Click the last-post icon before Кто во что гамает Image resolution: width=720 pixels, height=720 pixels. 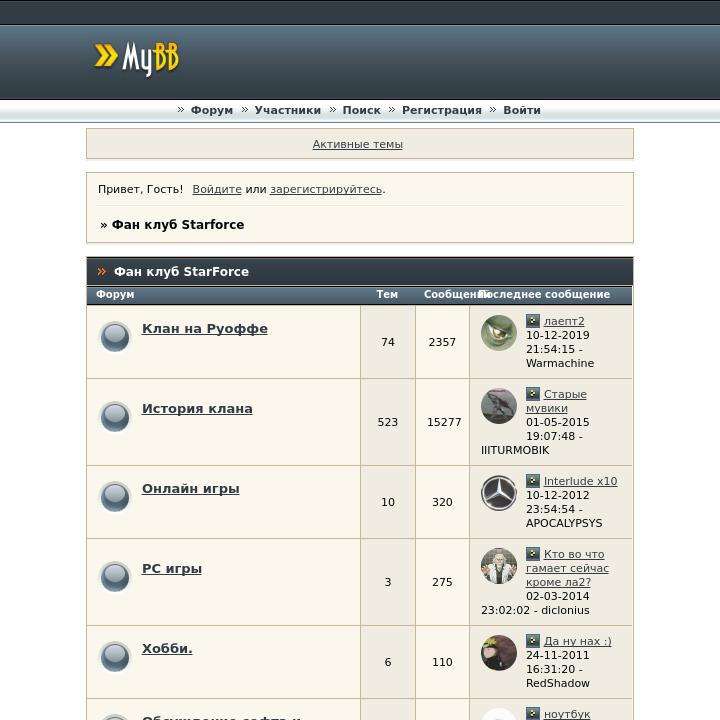533,553
